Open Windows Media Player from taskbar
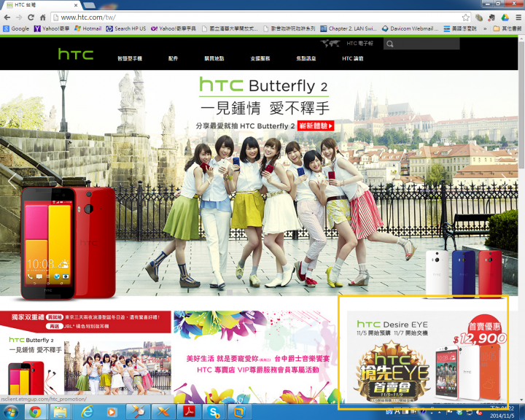Viewport: 525px width, 420px height. [x=112, y=412]
